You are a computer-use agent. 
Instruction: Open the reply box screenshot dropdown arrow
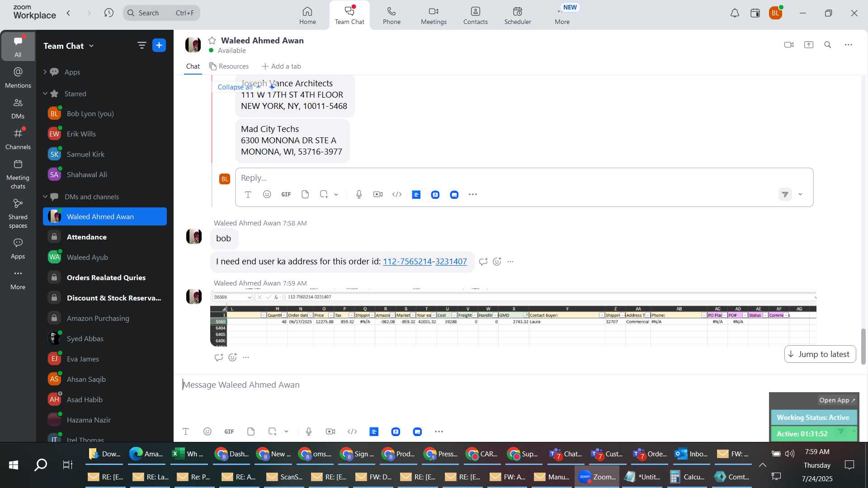tap(336, 195)
